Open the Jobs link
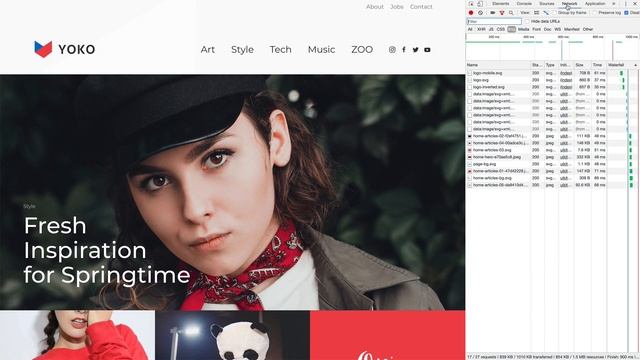Viewport: 640px width, 360px height. [x=397, y=7]
